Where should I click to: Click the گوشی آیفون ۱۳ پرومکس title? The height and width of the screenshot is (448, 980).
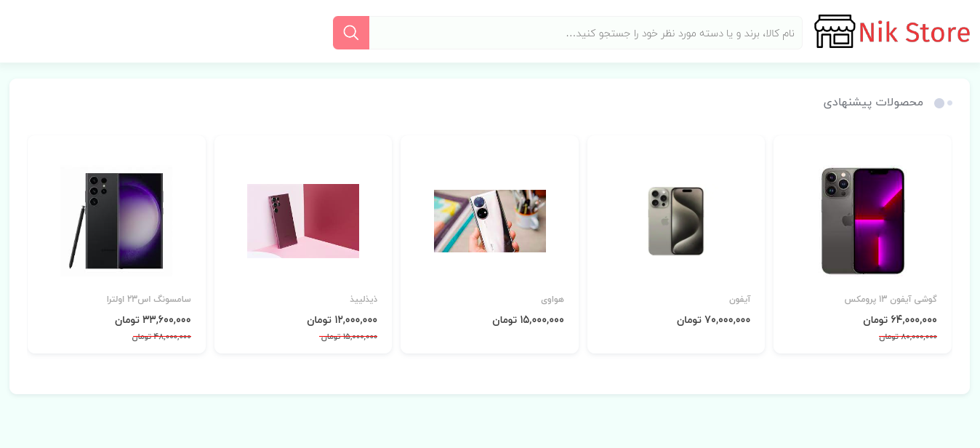click(x=891, y=299)
